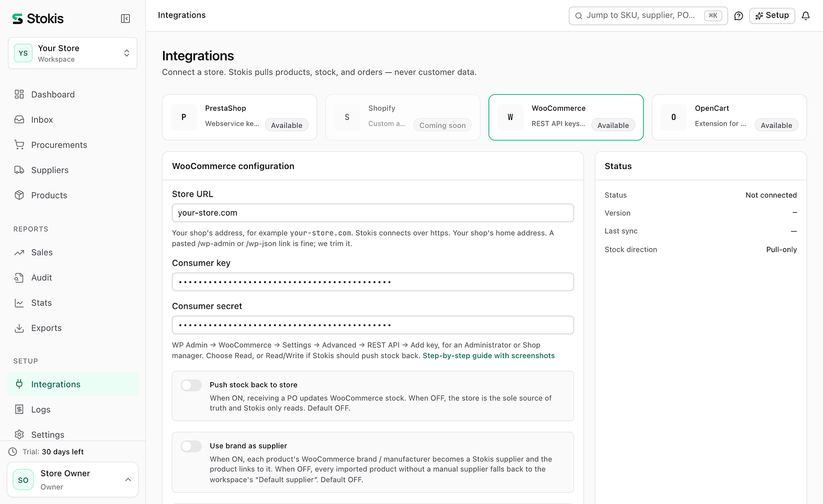Expand Store Owner account menu
The image size is (823, 504).
click(73, 479)
